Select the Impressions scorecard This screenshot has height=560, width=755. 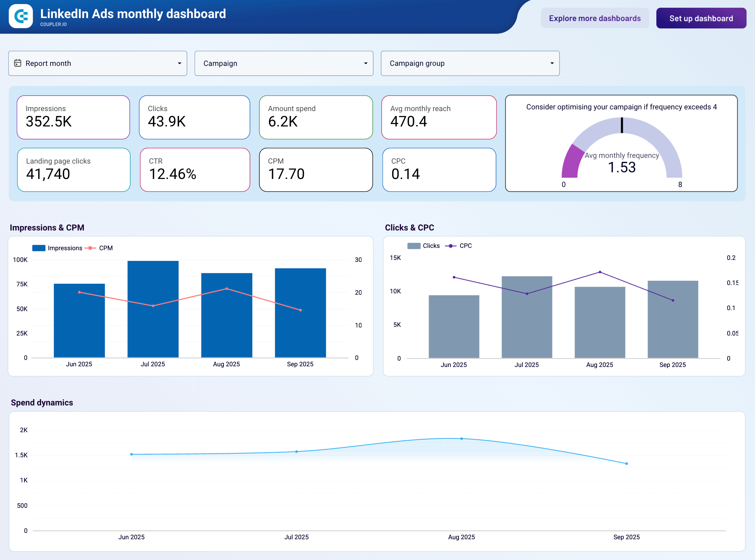73,117
